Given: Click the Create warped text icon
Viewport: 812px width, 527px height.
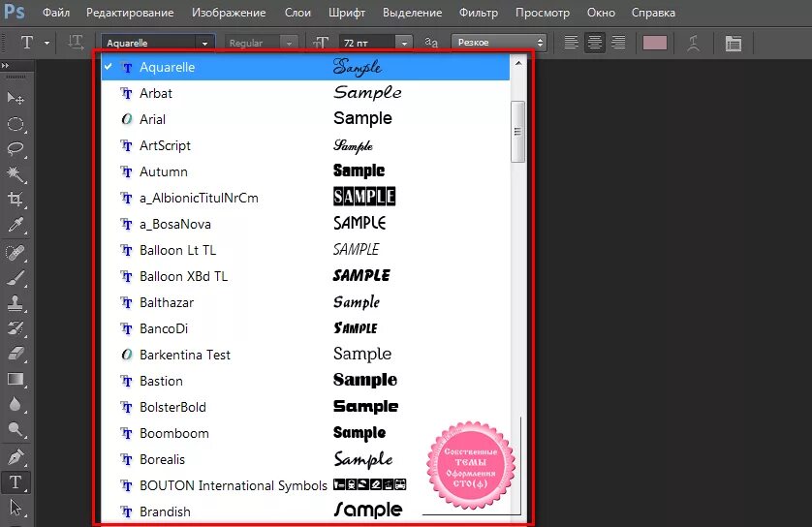Looking at the screenshot, I should pyautogui.click(x=693, y=43).
